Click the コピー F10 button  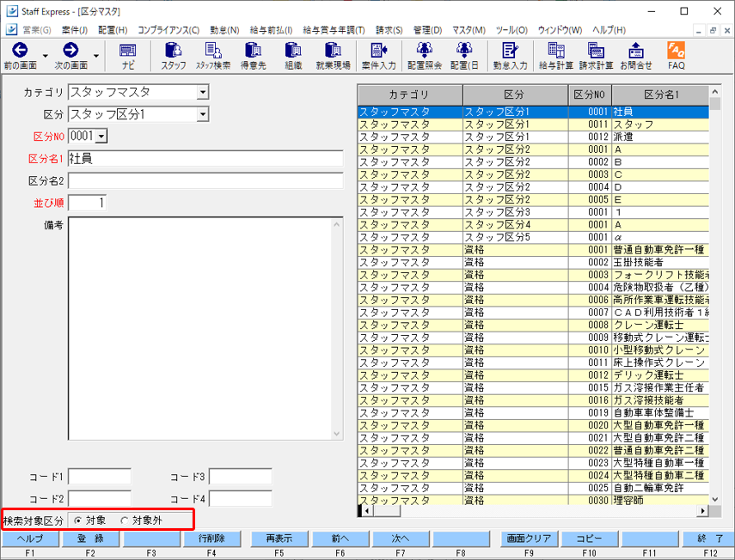(590, 539)
